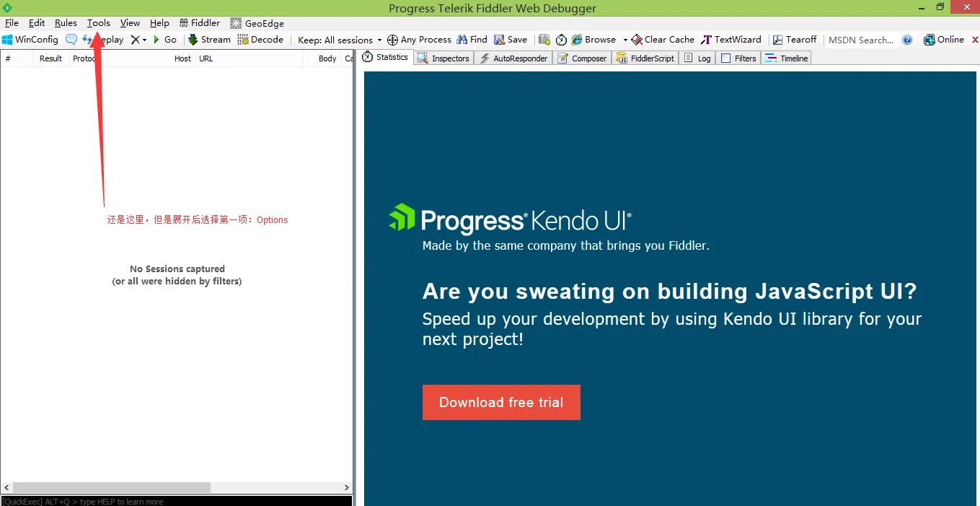Open the Edit menu
Screen dimensions: 980x506
(37, 23)
